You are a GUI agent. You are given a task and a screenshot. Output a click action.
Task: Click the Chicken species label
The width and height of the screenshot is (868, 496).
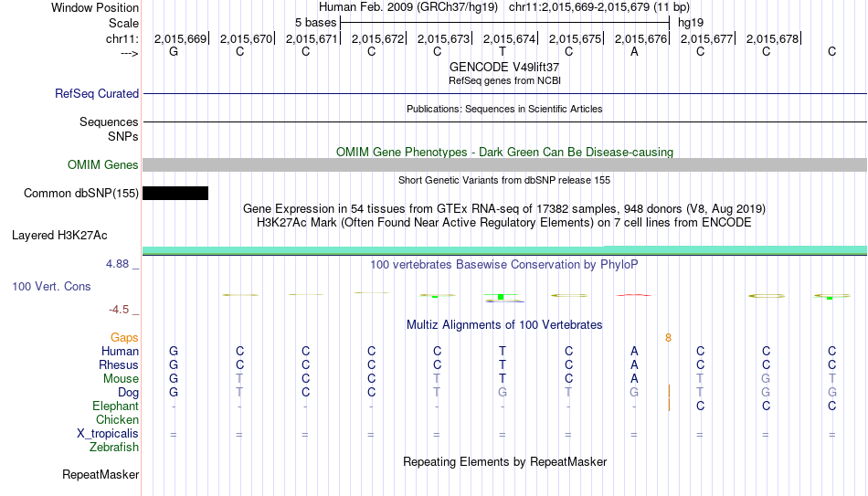point(117,419)
